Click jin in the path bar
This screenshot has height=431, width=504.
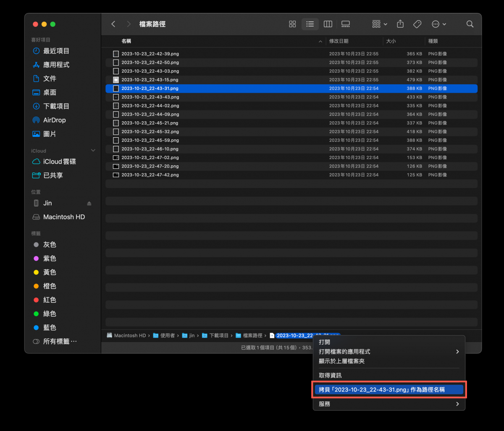pyautogui.click(x=189, y=335)
